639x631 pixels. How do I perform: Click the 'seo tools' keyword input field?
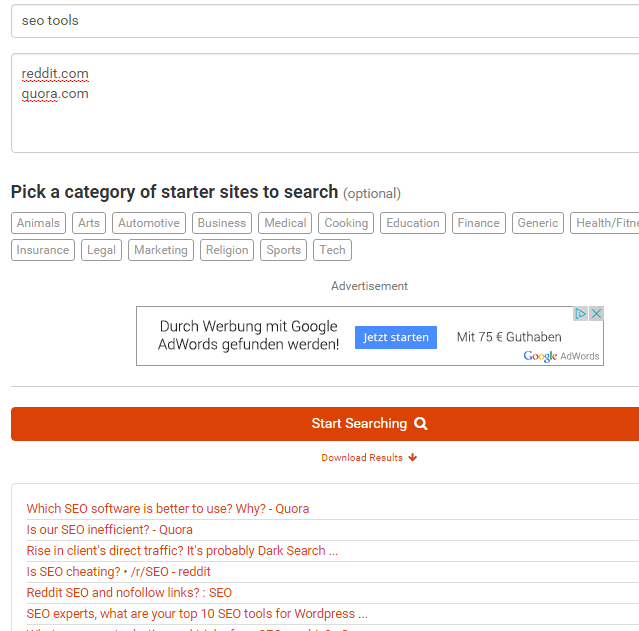(x=325, y=21)
